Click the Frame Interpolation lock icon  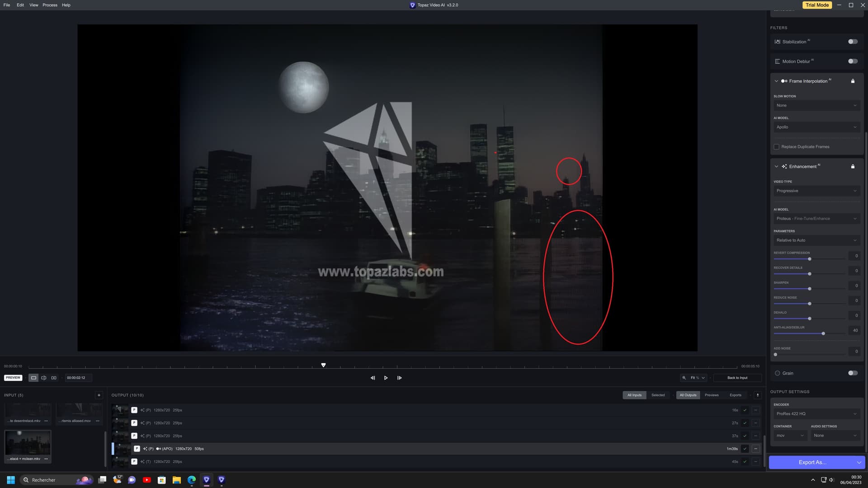[x=853, y=81]
